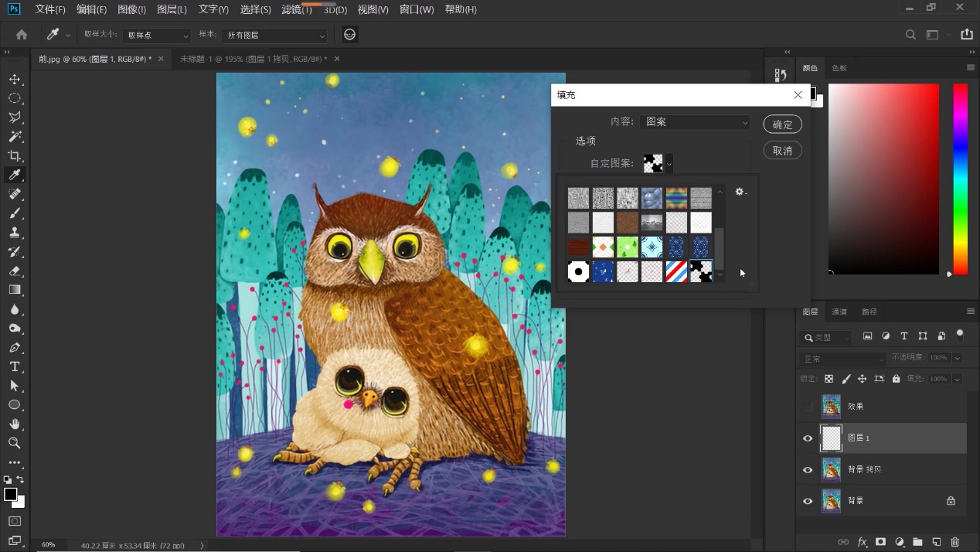Select the Eraser tool
The image size is (980, 552).
tap(15, 271)
